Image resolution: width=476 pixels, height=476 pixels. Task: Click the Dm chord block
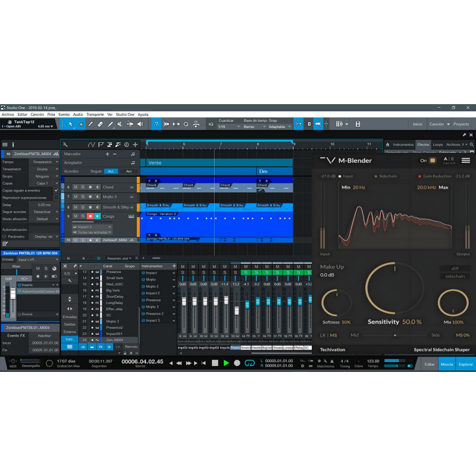[x=275, y=171]
